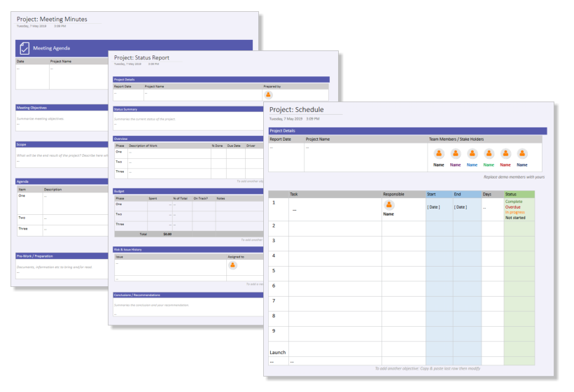The width and height of the screenshot is (574, 392).
Task: Click 'To add another objective' footer note in Schedule
Action: click(428, 369)
